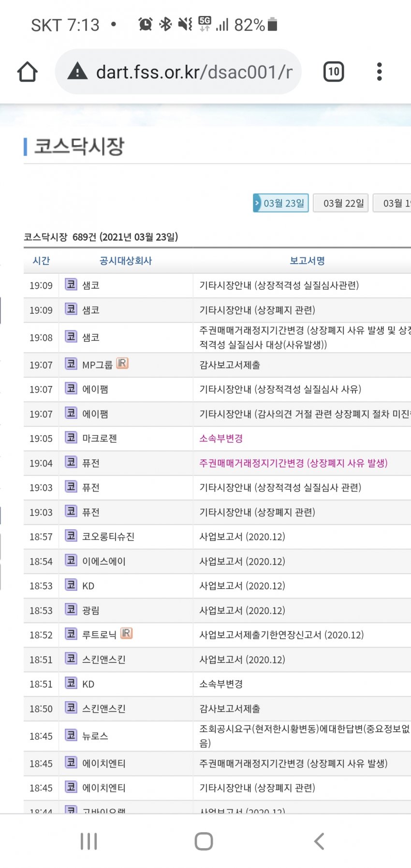411x868 pixels.
Task: Select the 03월 23일 date tab
Action: point(281,203)
